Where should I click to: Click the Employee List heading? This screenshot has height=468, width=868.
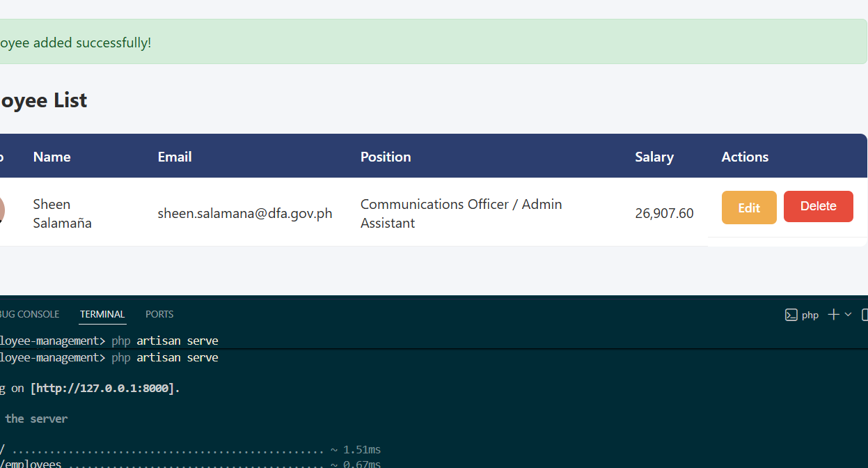pos(43,100)
